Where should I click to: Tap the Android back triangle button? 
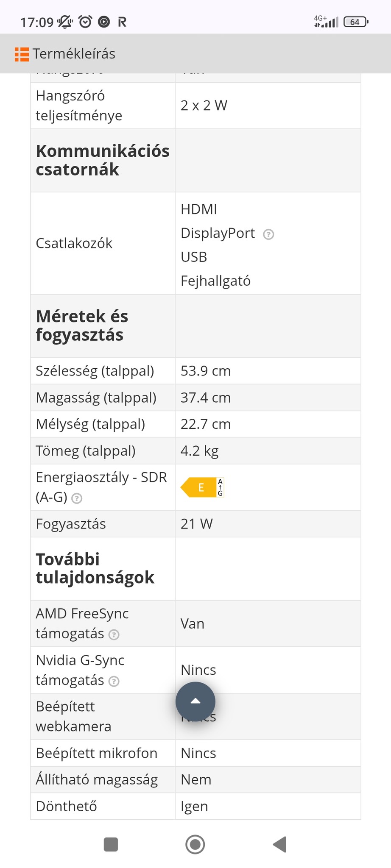coord(280,844)
